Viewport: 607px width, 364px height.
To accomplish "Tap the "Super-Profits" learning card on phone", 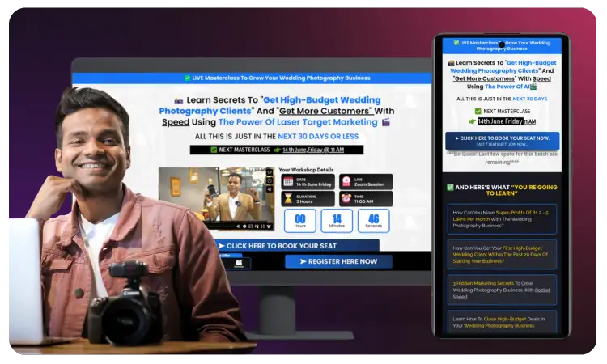I will pos(502,219).
